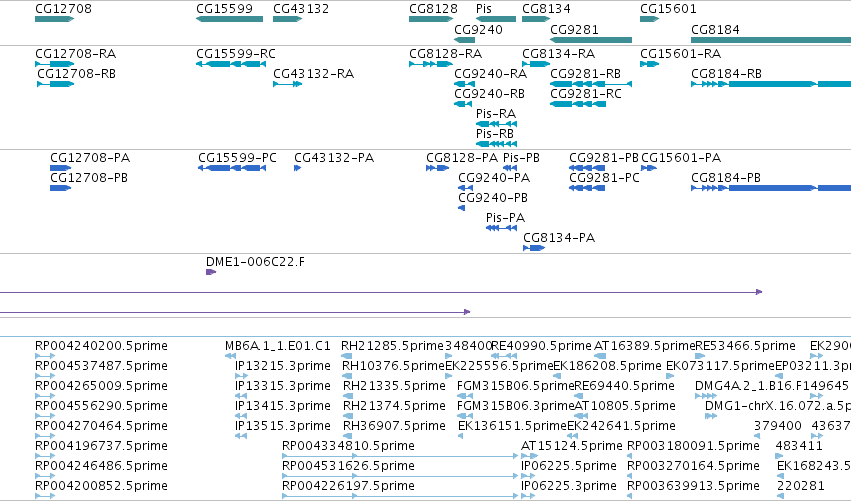Image resolution: width=851 pixels, height=501 pixels.
Task: Click protein Pis-PA
Action: coord(501,229)
